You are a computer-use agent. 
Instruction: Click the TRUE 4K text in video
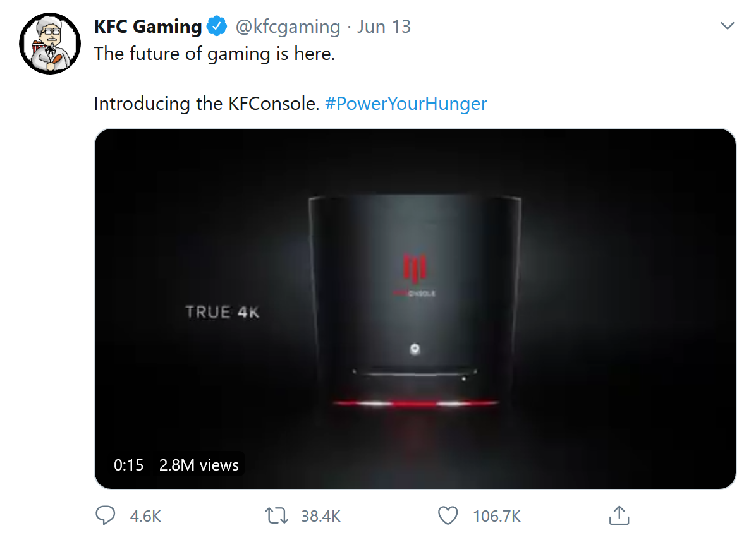[x=223, y=312]
